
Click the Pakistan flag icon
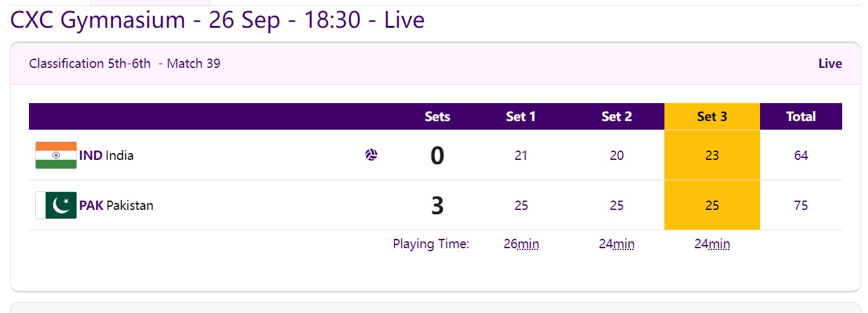[56, 205]
